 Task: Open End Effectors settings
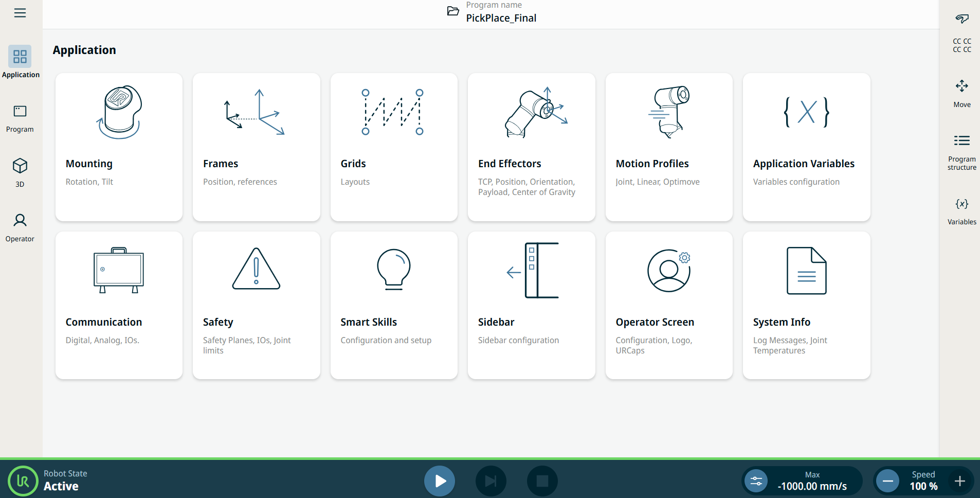pyautogui.click(x=531, y=147)
